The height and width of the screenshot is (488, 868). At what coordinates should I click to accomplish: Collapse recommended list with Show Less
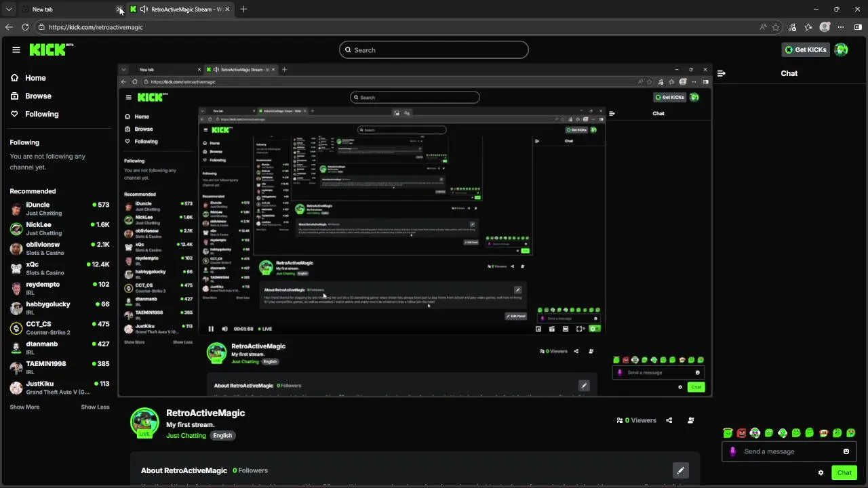(x=95, y=407)
